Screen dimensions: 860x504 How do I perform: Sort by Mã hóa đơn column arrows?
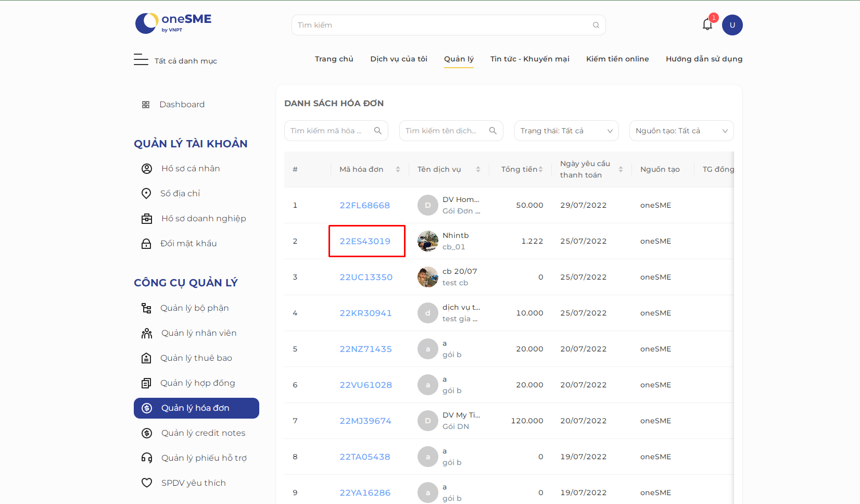(398, 169)
